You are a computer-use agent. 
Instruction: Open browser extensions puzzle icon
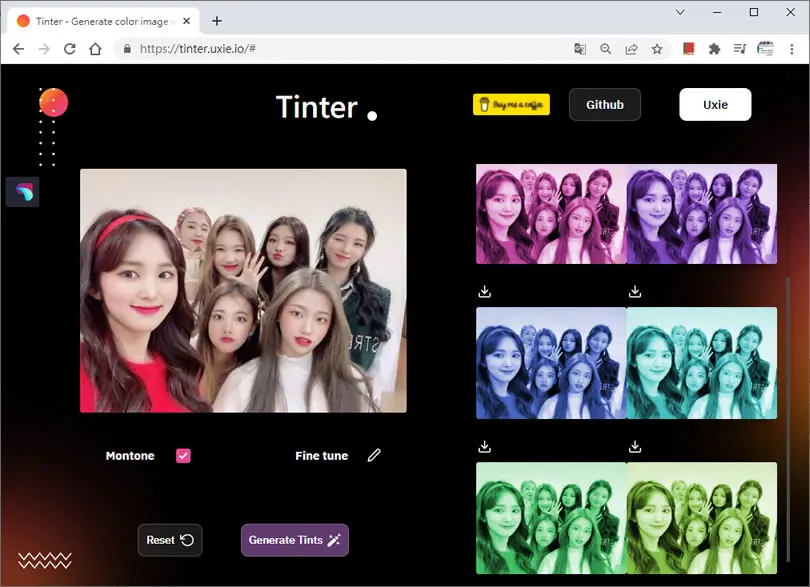714,49
